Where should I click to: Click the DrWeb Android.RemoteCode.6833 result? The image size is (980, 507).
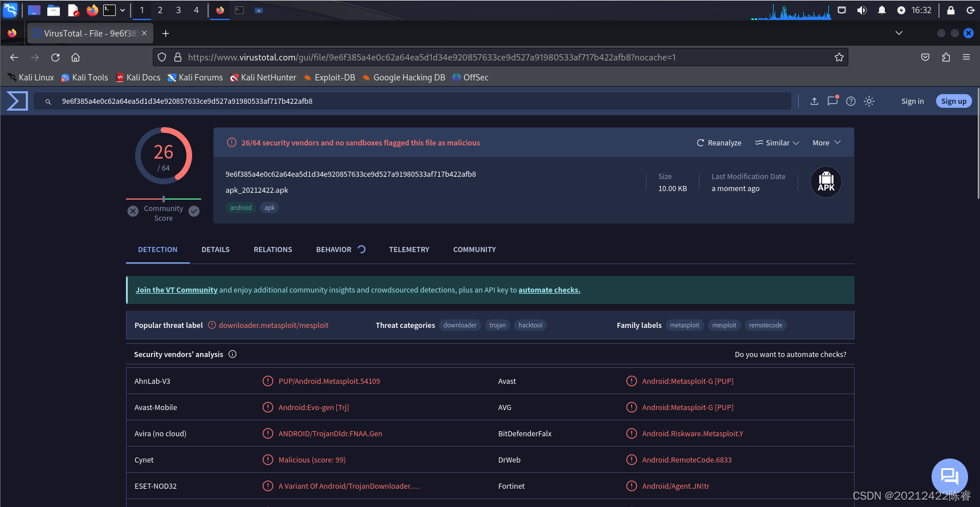[686, 460]
